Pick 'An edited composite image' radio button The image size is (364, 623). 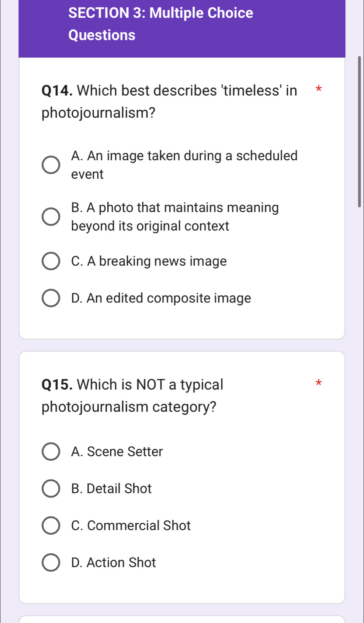point(51,298)
